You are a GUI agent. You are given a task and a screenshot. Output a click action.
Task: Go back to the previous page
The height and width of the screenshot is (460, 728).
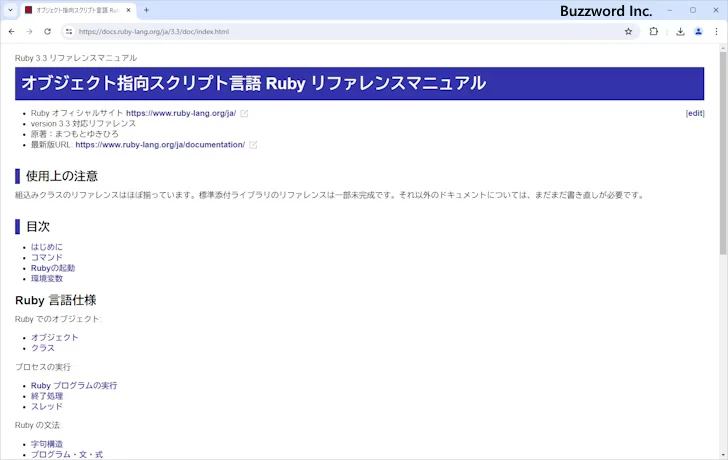click(x=12, y=32)
